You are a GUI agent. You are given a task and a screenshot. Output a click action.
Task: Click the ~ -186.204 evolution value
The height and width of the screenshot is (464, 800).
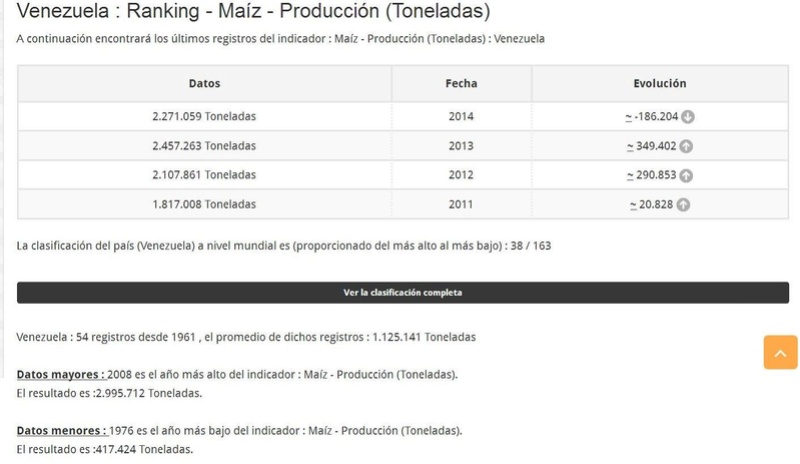click(652, 116)
